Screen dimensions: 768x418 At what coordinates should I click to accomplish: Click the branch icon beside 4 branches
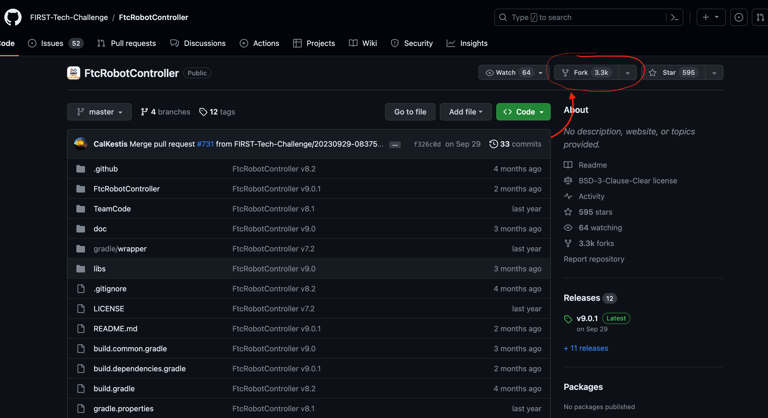[144, 112]
